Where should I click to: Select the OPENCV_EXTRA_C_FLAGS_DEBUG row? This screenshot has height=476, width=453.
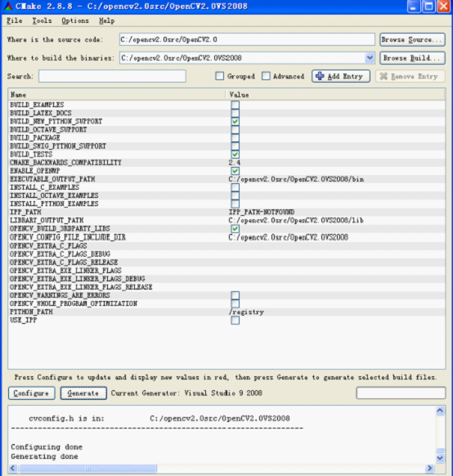pyautogui.click(x=227, y=254)
